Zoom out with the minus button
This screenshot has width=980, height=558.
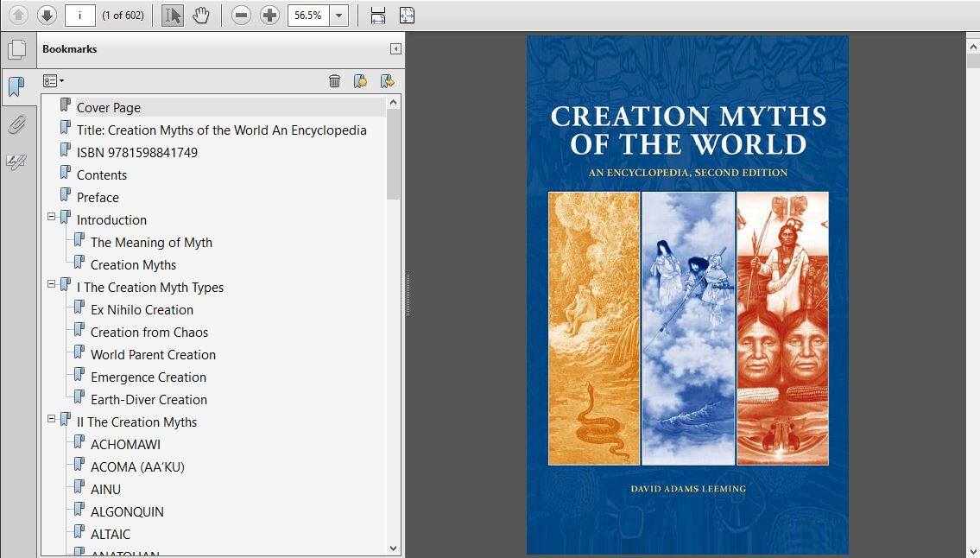tap(242, 16)
